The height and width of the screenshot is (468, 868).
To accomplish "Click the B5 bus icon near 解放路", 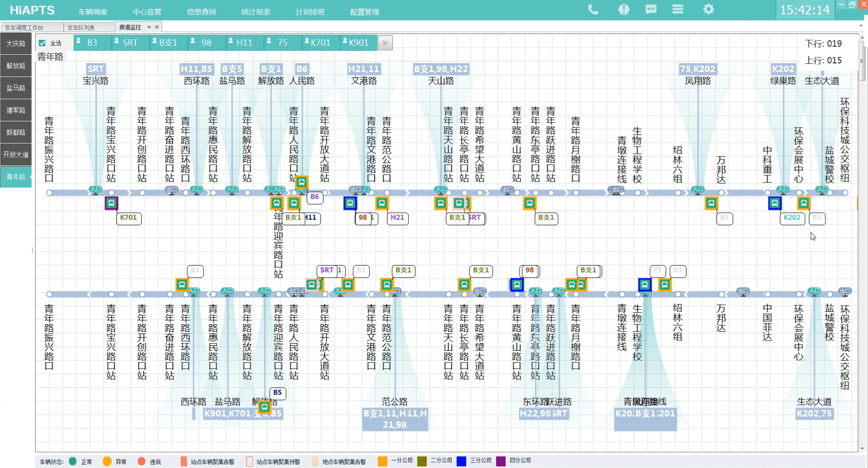I will click(x=264, y=407).
